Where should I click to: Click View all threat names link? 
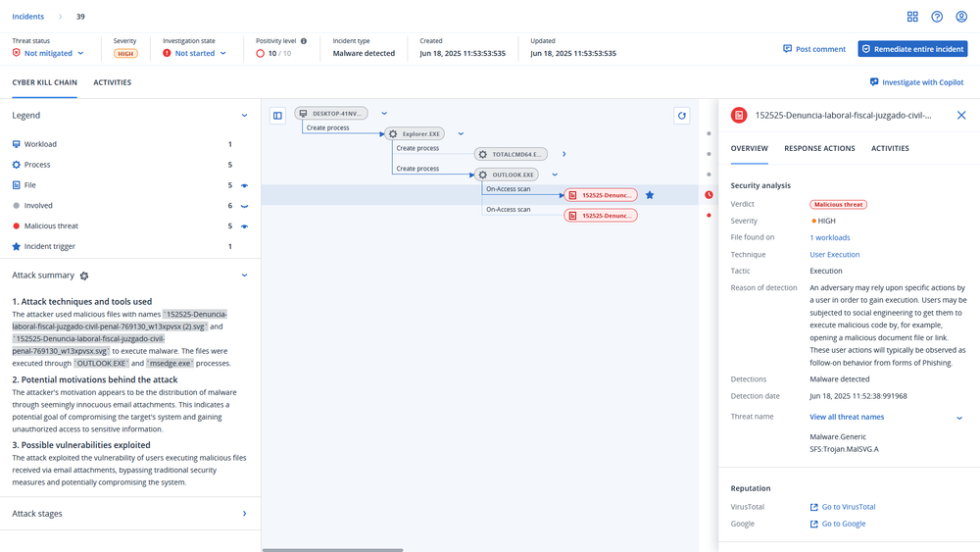click(847, 417)
